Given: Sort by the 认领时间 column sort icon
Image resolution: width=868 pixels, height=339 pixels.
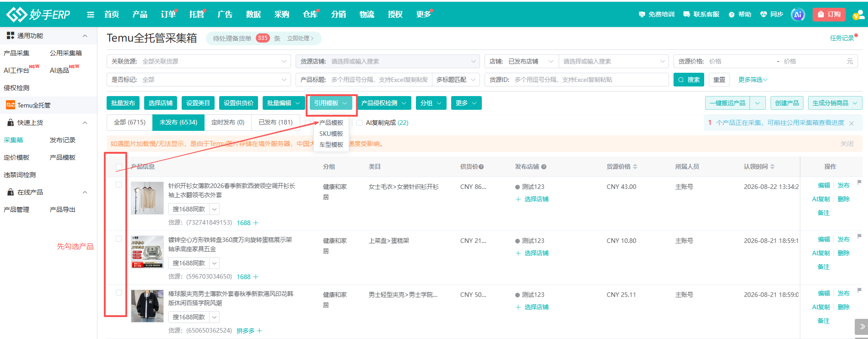Looking at the screenshot, I should click(772, 167).
